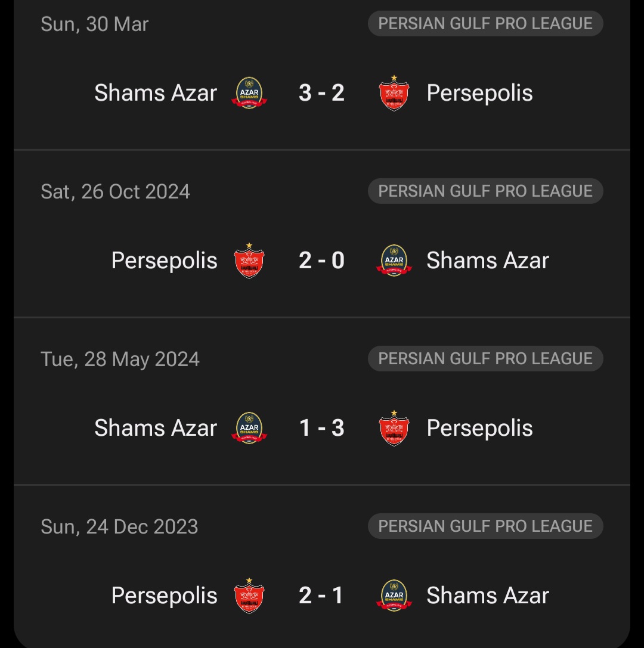Tap Shams Azar crest in 26 Oct 2024 match

click(394, 261)
